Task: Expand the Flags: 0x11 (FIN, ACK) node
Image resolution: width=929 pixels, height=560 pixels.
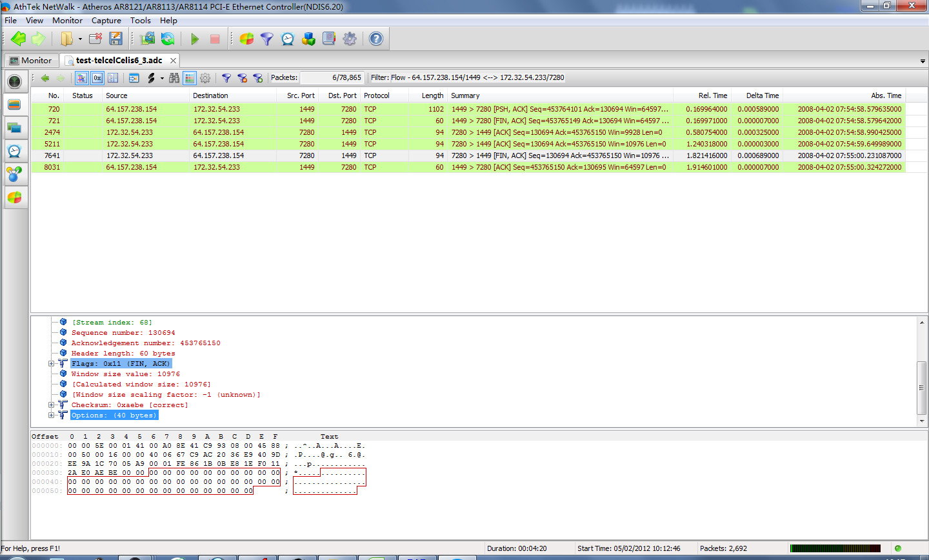Action: [52, 364]
